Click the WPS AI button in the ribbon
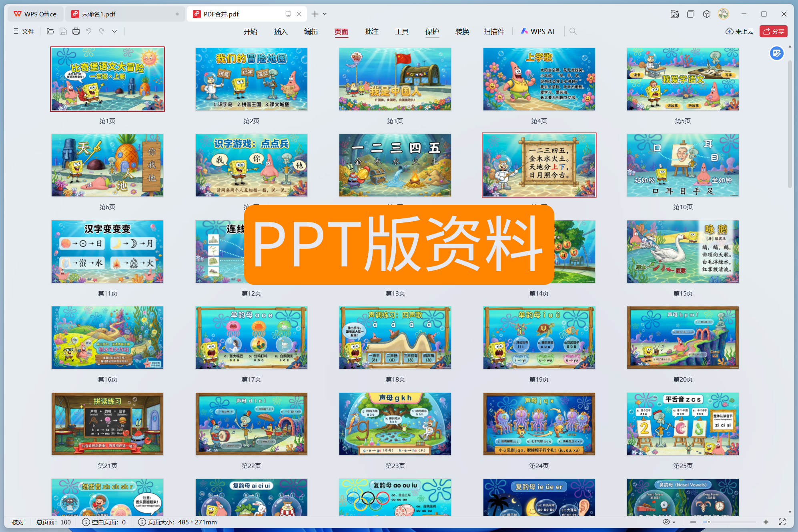This screenshot has width=798, height=532. [x=537, y=31]
